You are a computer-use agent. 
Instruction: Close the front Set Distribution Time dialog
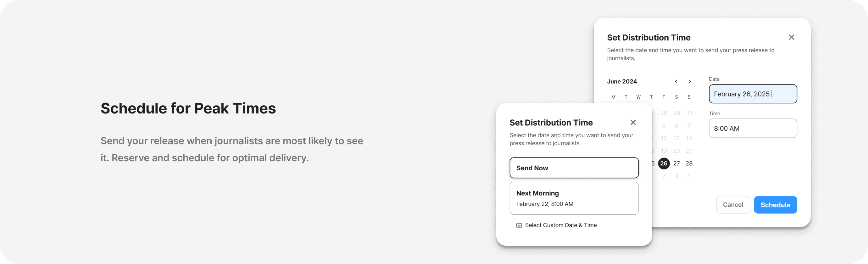point(633,122)
